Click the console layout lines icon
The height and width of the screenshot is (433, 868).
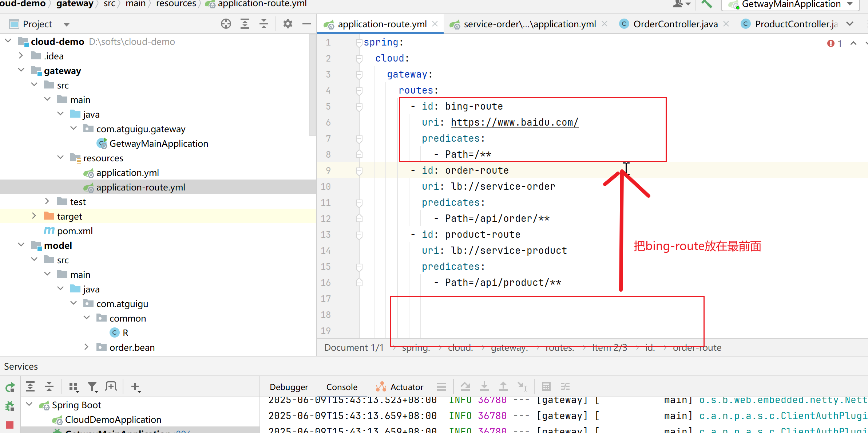pyautogui.click(x=441, y=387)
